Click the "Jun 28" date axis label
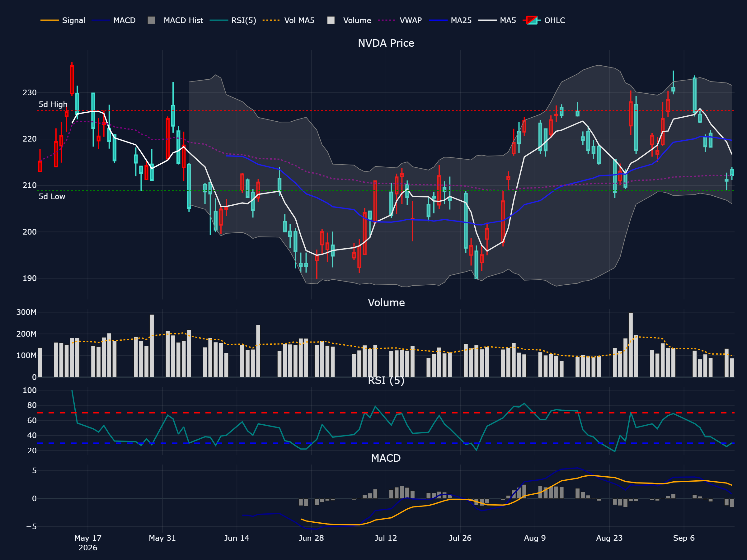 [x=311, y=538]
